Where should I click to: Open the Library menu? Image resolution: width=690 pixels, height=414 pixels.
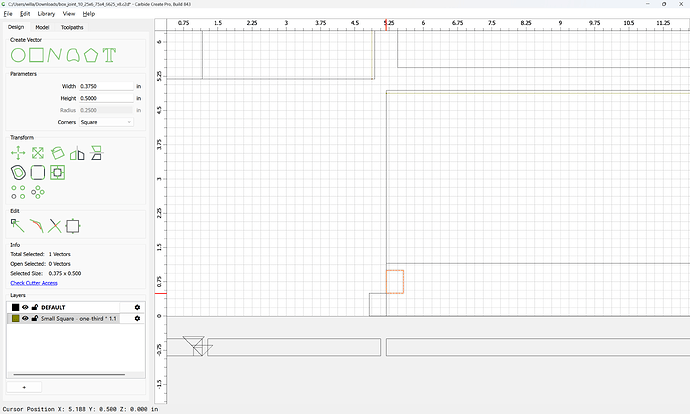46,14
